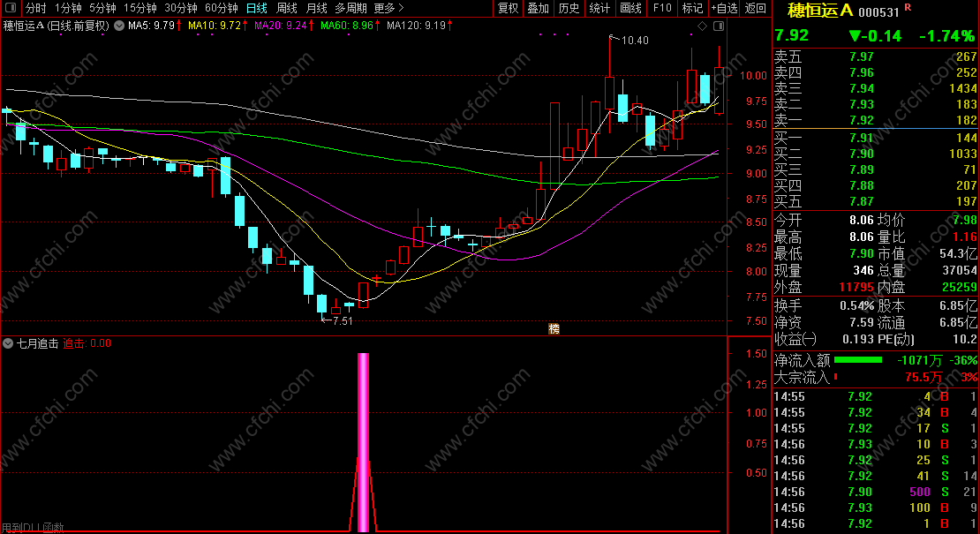Click the green 净流入额 flow bar
This screenshot has height=534, width=980.
coord(858,360)
